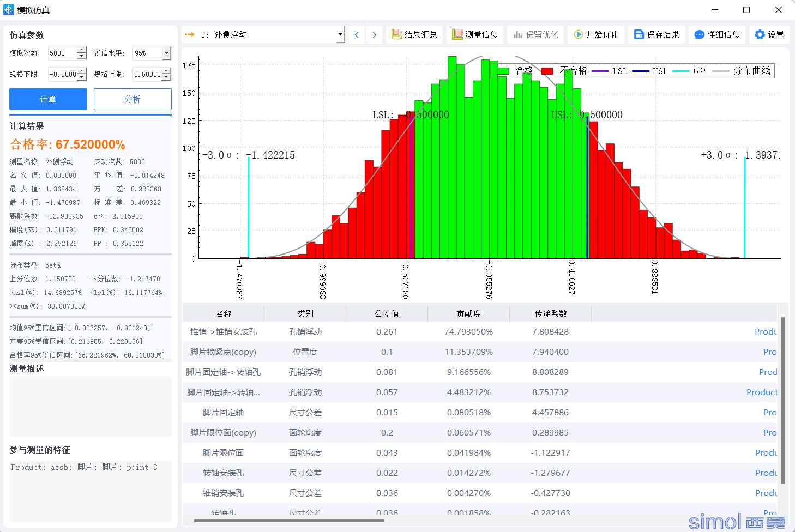
Task: Click transfer coefficient 7.940400
Action: tap(551, 352)
